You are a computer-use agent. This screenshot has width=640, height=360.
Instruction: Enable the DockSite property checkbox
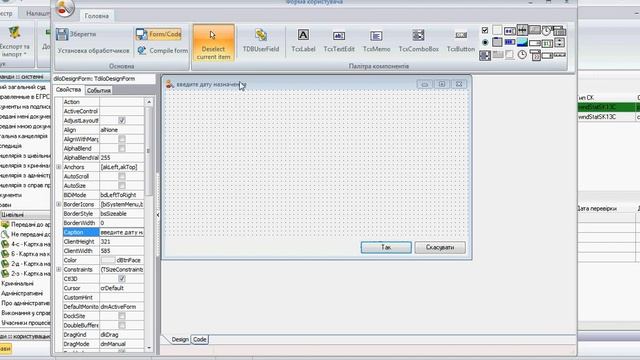122,316
